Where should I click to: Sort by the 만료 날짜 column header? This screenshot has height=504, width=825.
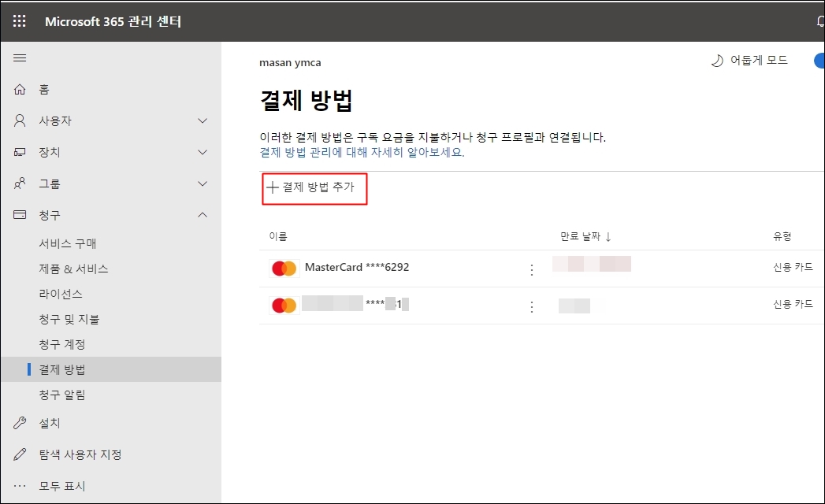[580, 237]
